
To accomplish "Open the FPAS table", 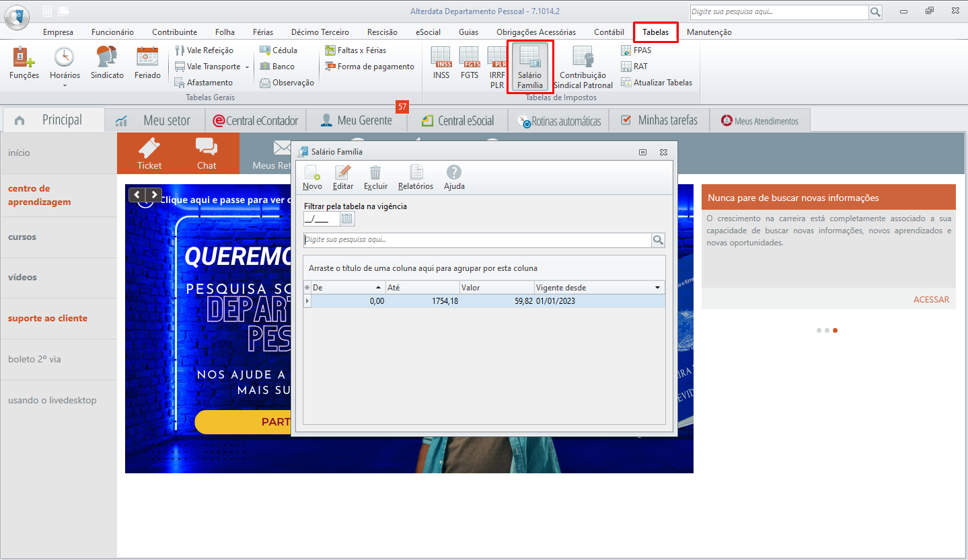I will (636, 50).
